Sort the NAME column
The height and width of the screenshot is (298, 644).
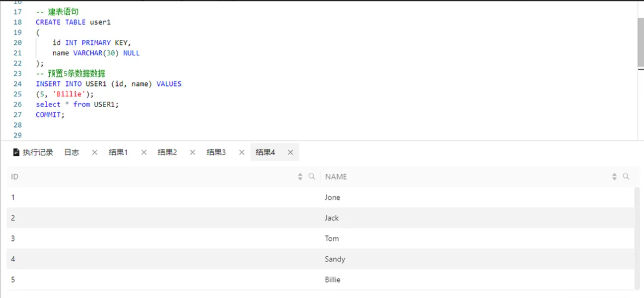point(614,177)
